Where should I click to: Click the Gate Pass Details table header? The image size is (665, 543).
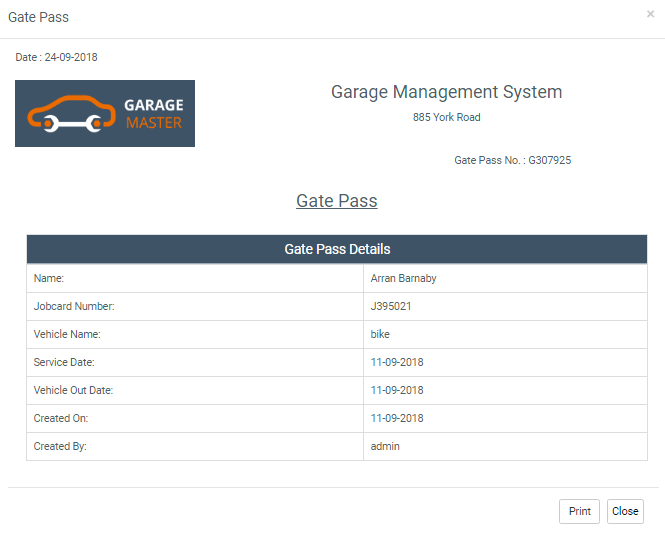(x=337, y=249)
